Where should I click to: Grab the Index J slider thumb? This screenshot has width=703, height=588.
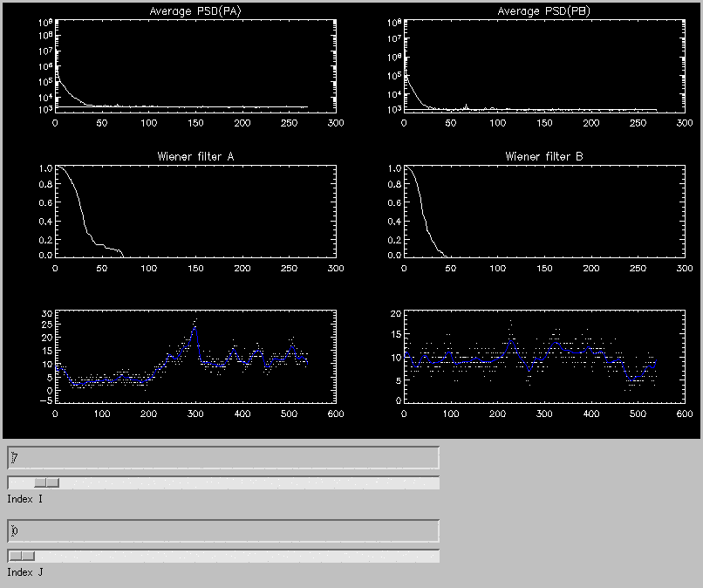click(22, 556)
